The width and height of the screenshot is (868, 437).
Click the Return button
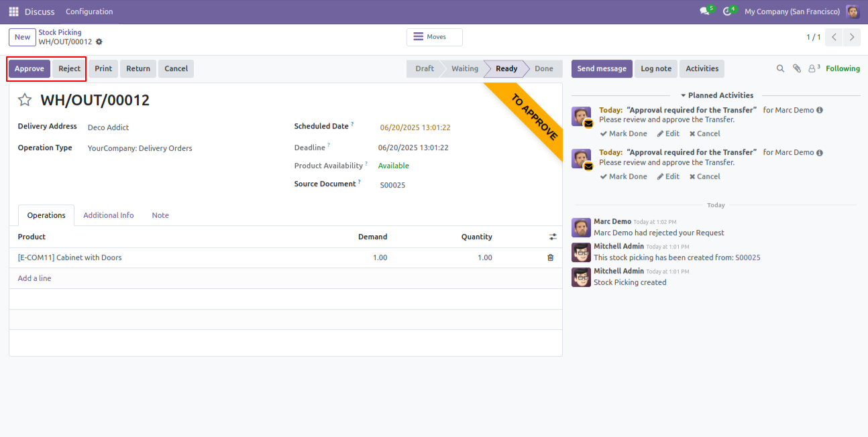click(138, 68)
